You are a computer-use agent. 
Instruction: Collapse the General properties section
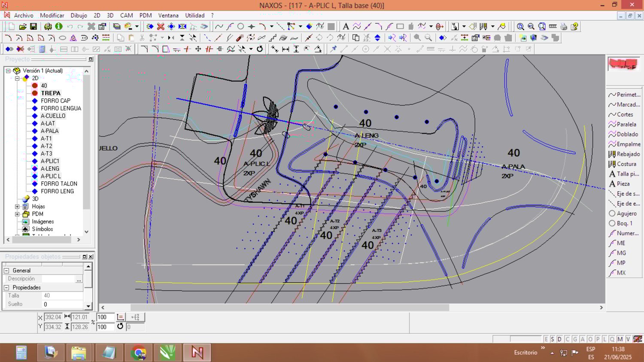click(6, 271)
